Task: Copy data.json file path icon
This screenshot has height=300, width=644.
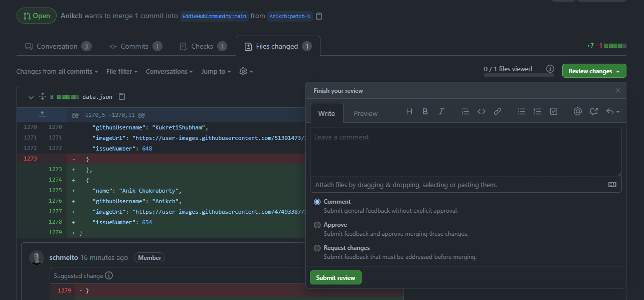Action: point(122,96)
